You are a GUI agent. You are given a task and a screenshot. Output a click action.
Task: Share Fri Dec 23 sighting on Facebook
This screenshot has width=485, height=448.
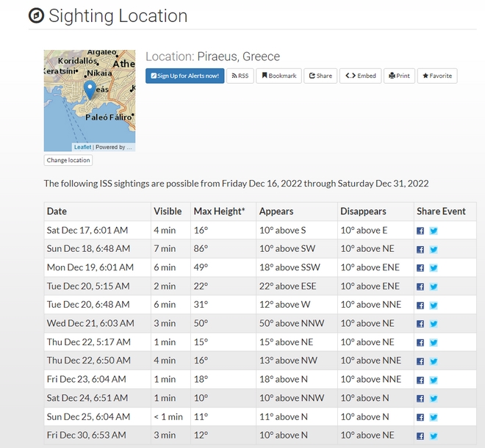pyautogui.click(x=420, y=380)
